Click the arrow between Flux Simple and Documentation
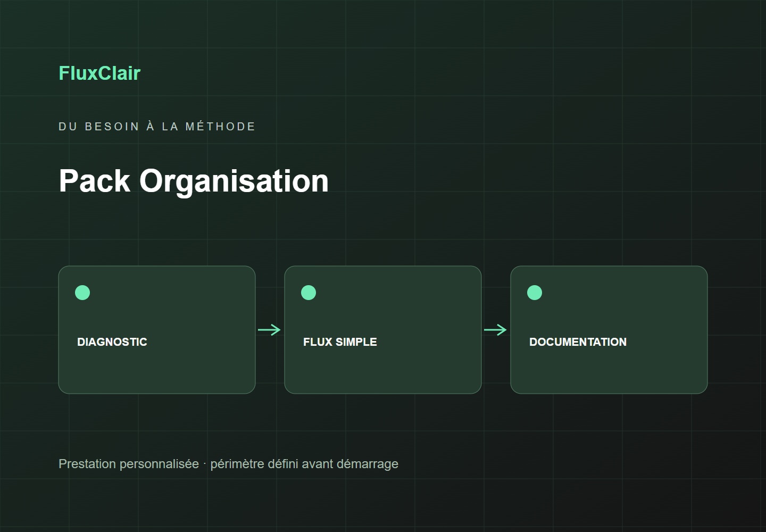The image size is (766, 532). pos(495,330)
